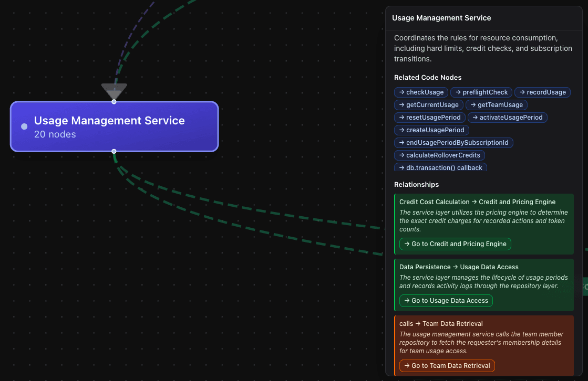Open the createUsagePeriod code node chip

(x=431, y=130)
